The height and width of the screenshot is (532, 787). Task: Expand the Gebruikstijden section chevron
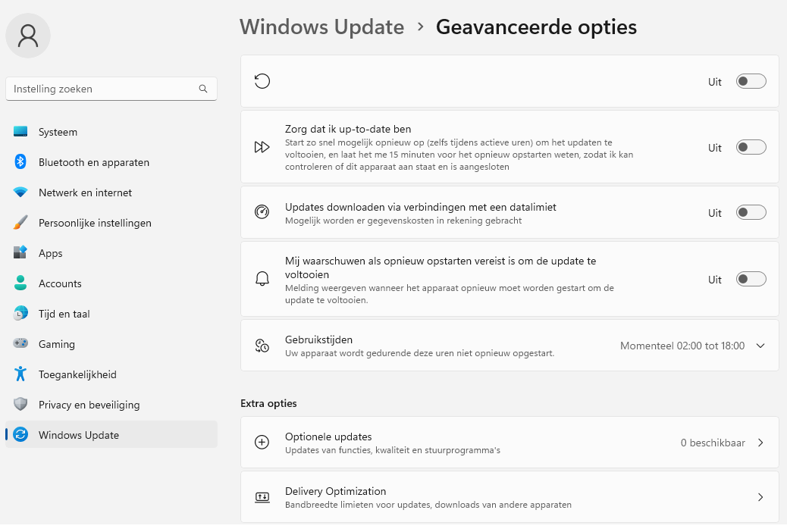coord(760,346)
